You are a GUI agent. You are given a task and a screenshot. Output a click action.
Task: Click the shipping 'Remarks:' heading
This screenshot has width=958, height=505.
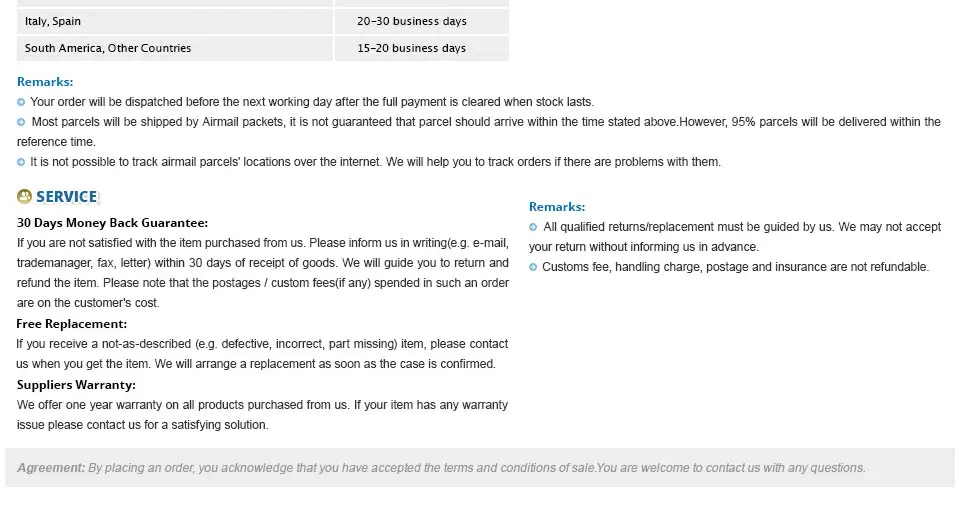(x=45, y=82)
